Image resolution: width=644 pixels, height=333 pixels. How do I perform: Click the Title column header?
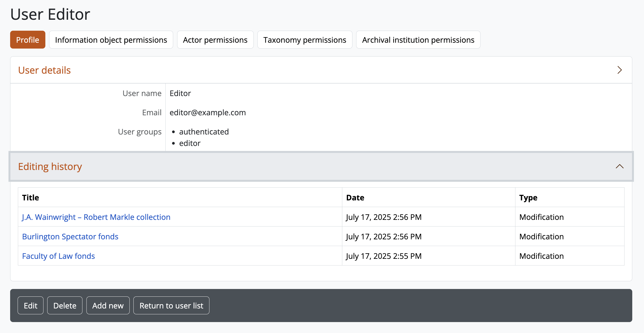[30, 197]
